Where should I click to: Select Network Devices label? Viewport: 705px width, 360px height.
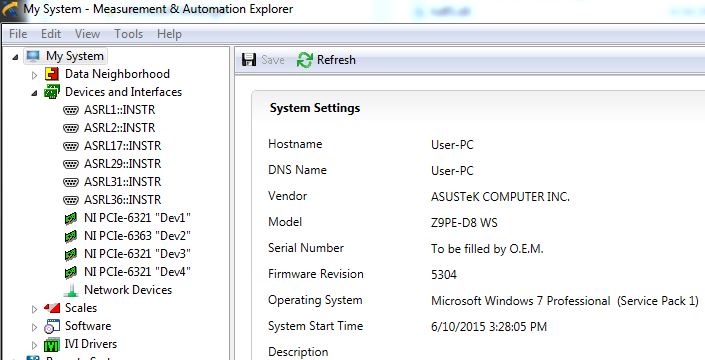(128, 290)
